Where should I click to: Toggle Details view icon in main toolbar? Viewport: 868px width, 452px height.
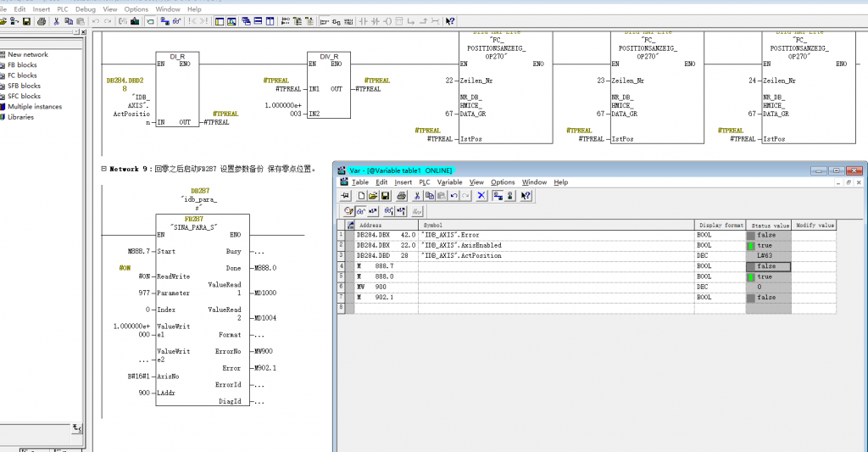pyautogui.click(x=231, y=21)
